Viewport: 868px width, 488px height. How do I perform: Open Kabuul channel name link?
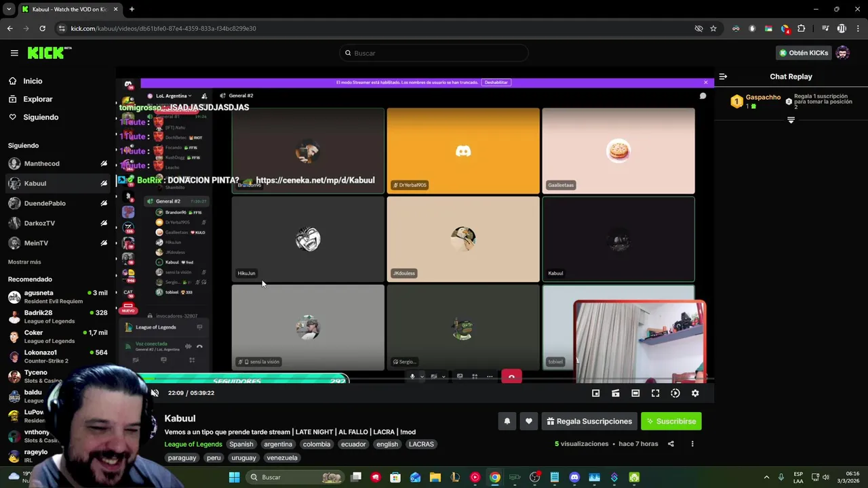pos(180,418)
